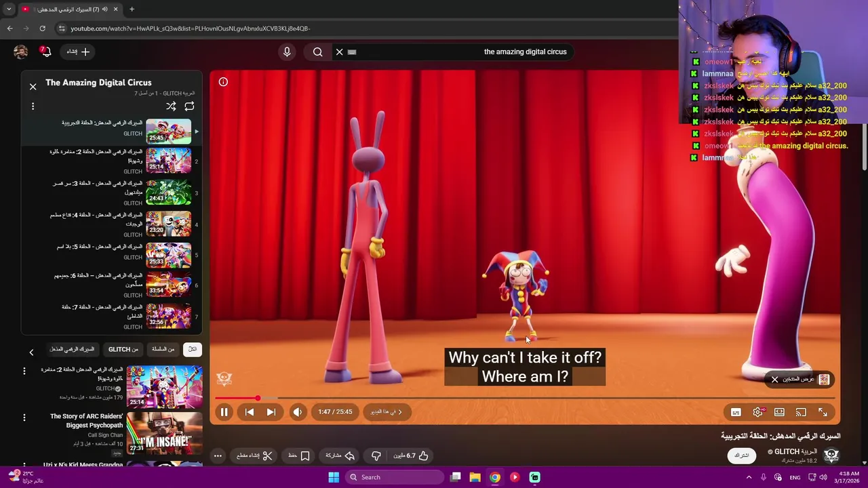Image resolution: width=868 pixels, height=488 pixels.
Task: Open File Explorer from taskbar
Action: click(475, 477)
